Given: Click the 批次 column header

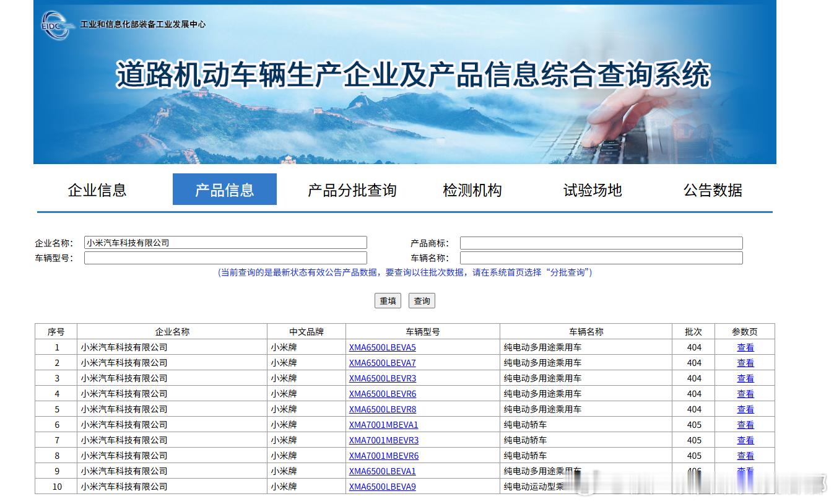Looking at the screenshot, I should pyautogui.click(x=693, y=332).
